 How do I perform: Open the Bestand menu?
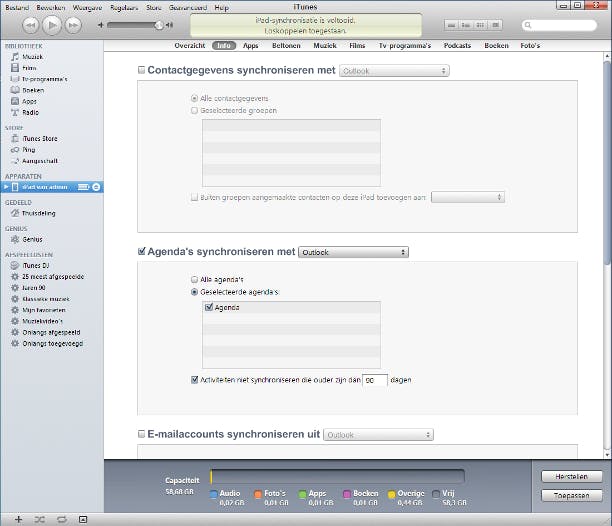[x=17, y=7]
